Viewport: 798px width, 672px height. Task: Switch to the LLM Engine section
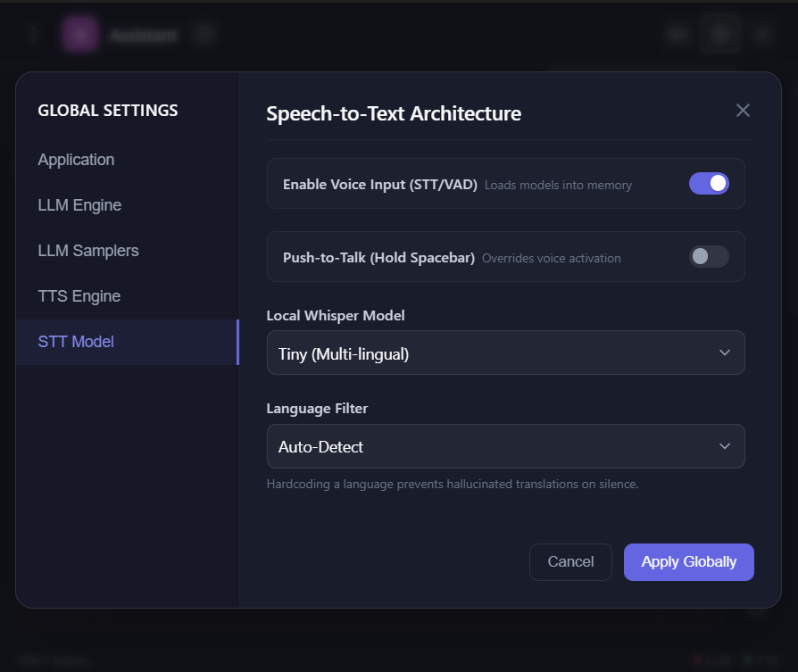(79, 205)
